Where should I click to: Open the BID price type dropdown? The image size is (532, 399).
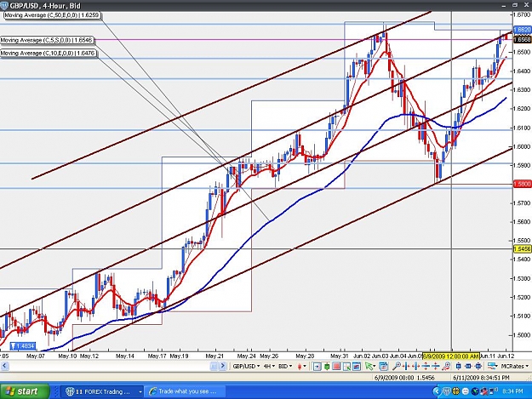pyautogui.click(x=285, y=366)
